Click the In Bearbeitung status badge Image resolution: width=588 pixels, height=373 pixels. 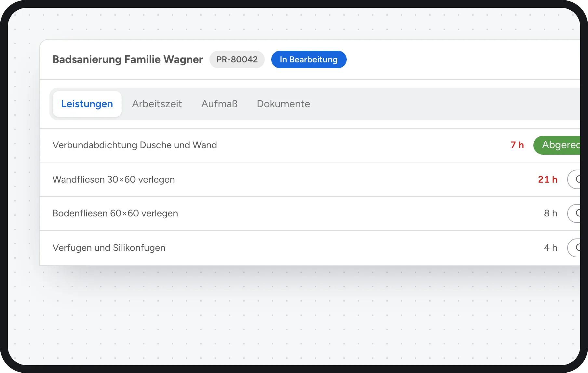click(309, 59)
